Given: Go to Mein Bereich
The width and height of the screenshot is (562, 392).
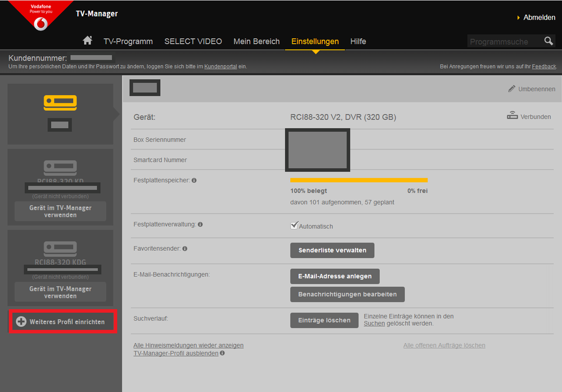Looking at the screenshot, I should [257, 41].
